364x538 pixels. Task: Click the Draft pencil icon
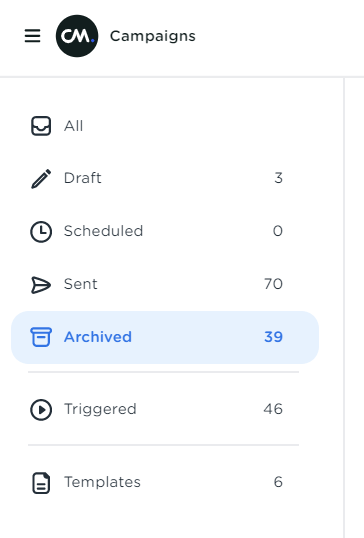[41, 178]
